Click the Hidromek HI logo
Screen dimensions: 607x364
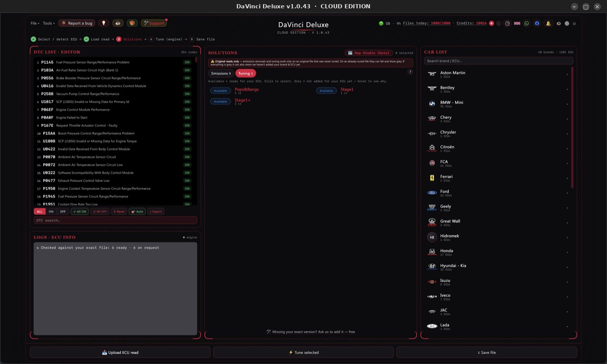432,237
